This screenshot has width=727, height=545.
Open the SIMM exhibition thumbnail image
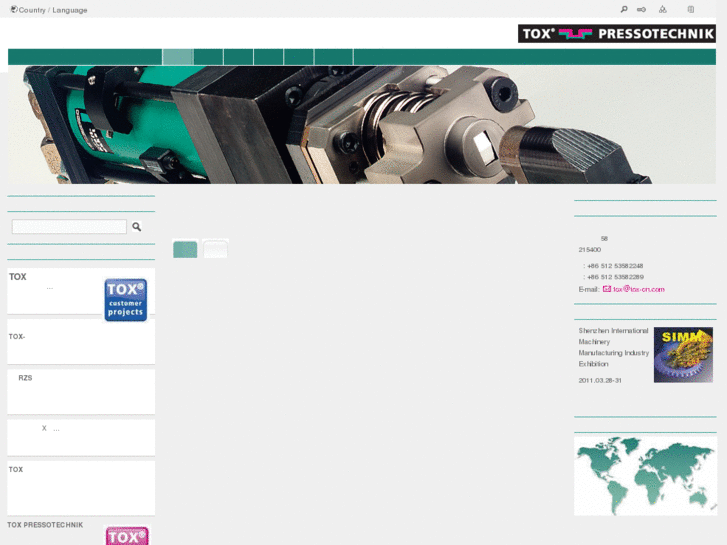[683, 355]
